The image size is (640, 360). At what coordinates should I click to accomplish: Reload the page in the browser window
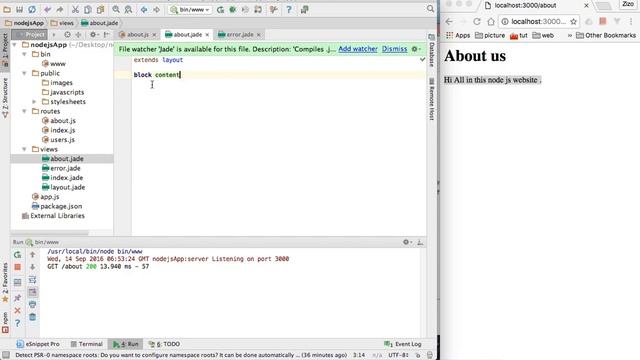tap(477, 21)
